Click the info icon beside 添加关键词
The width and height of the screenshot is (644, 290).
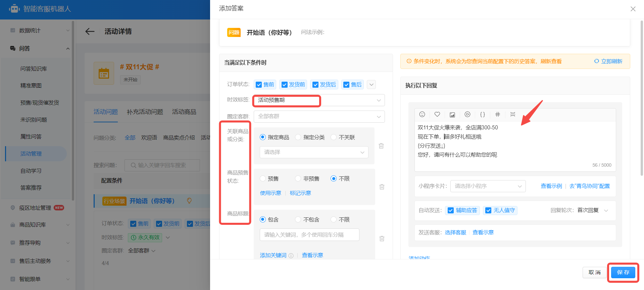tap(291, 256)
